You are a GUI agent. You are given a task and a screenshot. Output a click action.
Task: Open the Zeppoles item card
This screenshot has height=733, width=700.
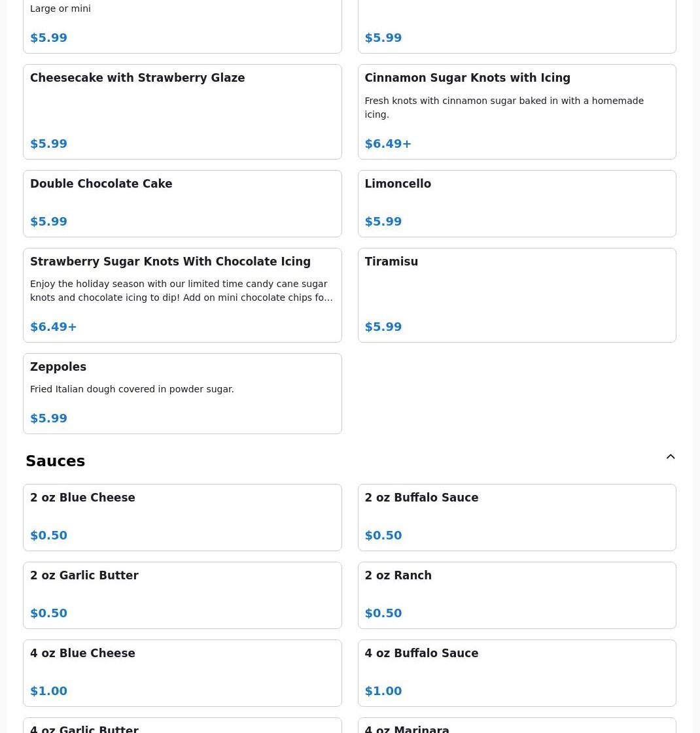182,393
